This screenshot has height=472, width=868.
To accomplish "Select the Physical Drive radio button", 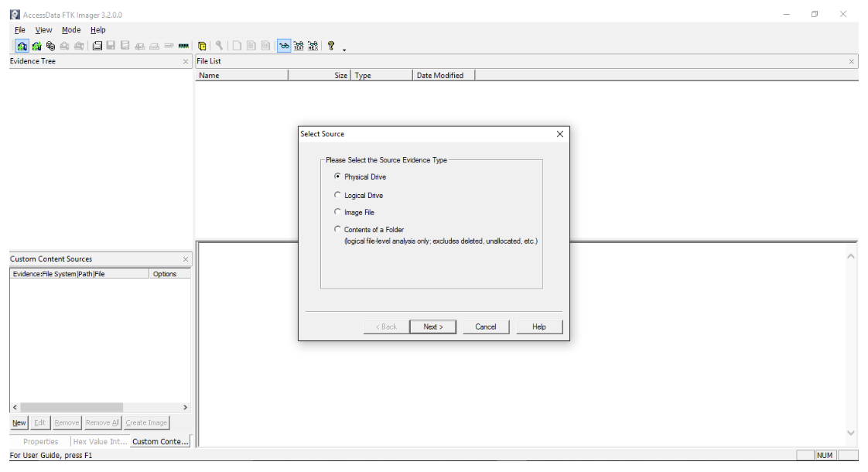I will pyautogui.click(x=337, y=176).
